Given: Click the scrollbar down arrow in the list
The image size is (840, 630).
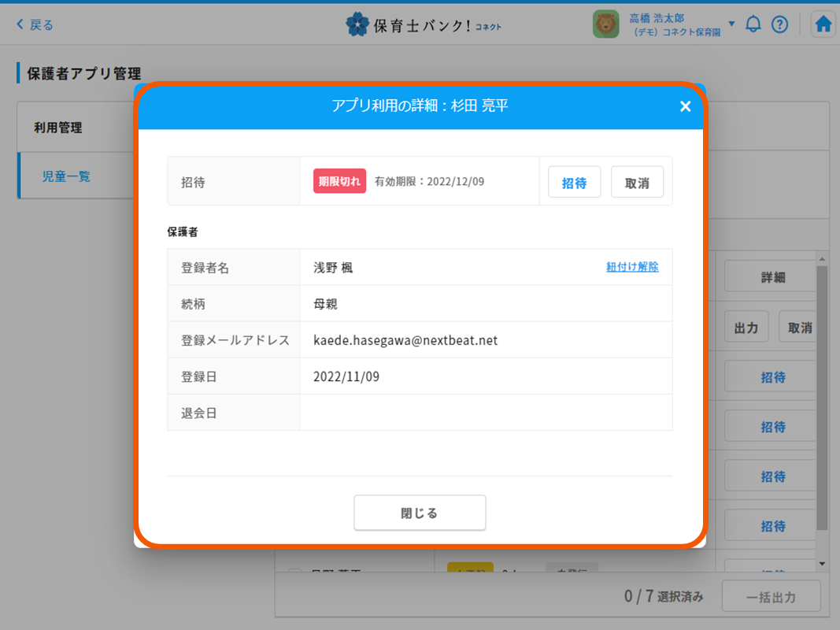Looking at the screenshot, I should point(822,564).
